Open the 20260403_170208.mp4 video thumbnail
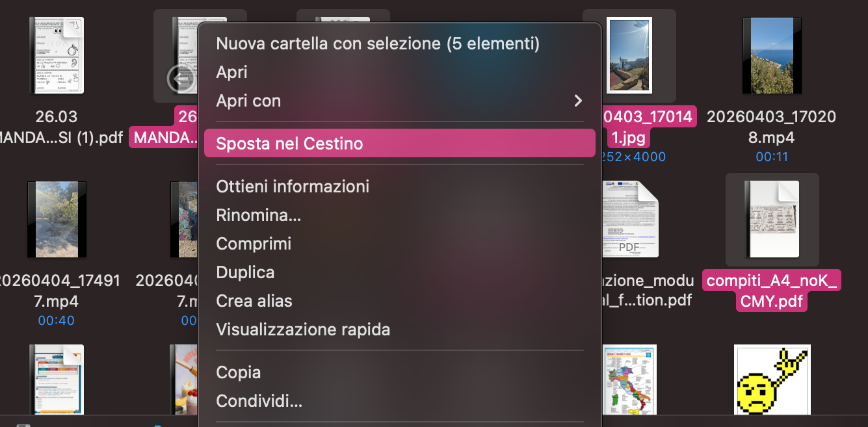Image resolution: width=868 pixels, height=427 pixels. click(x=771, y=55)
